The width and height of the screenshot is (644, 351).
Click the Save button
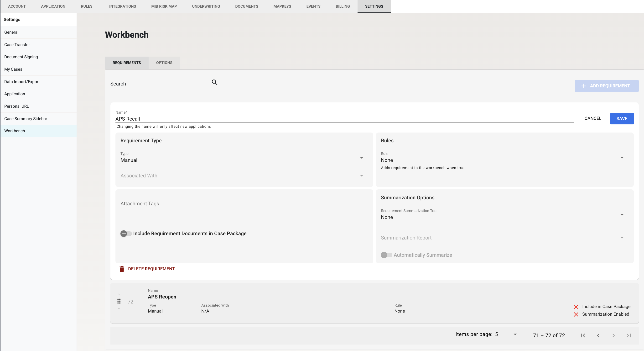622,119
